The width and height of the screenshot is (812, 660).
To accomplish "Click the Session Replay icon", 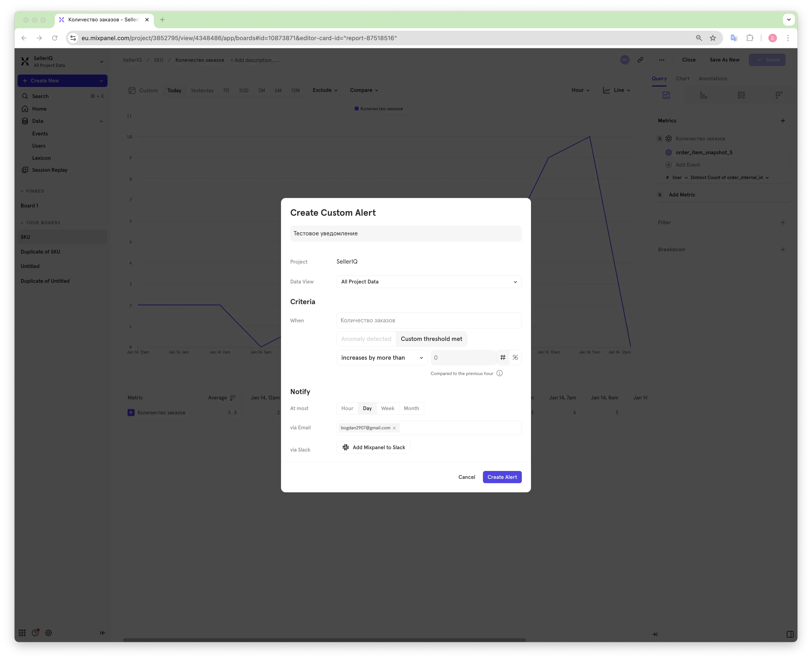I will [x=25, y=170].
